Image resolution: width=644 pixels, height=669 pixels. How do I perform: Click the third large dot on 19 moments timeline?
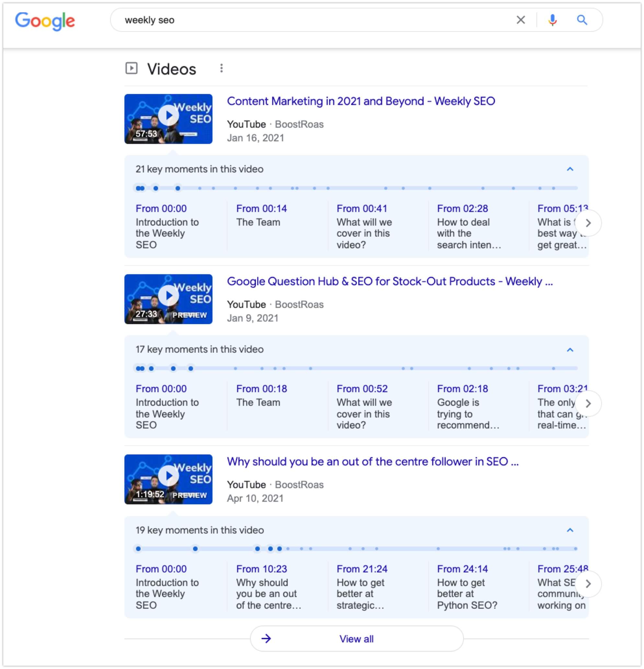(258, 548)
